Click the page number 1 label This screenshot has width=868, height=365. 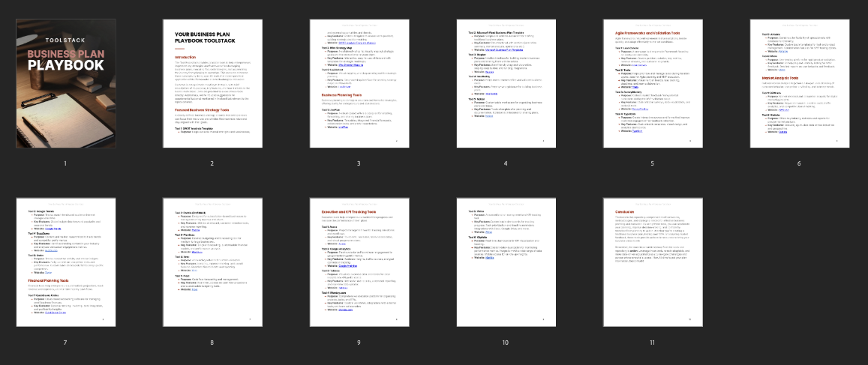pos(65,163)
